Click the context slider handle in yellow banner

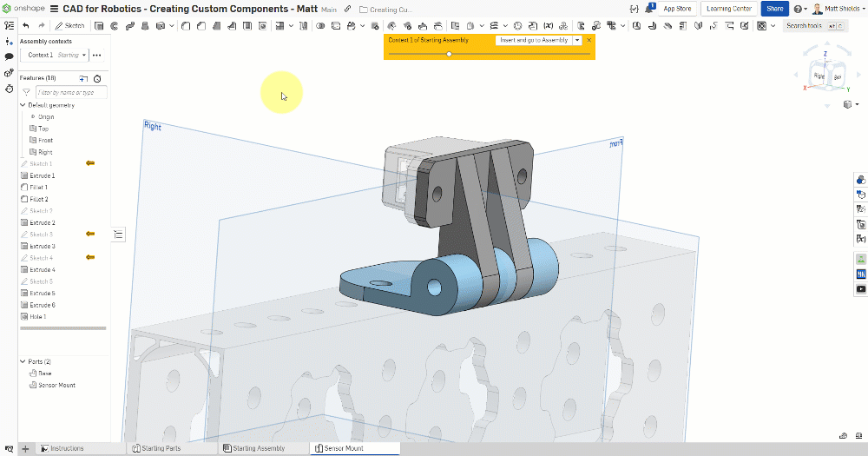449,54
